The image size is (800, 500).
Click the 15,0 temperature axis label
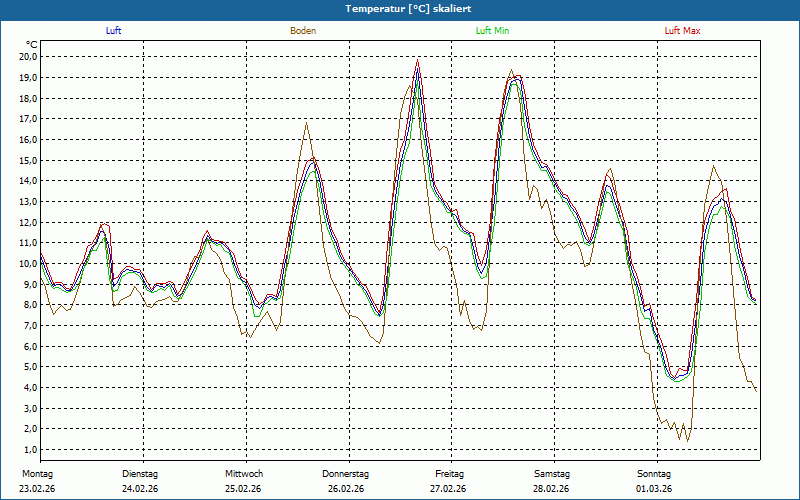pyautogui.click(x=27, y=160)
